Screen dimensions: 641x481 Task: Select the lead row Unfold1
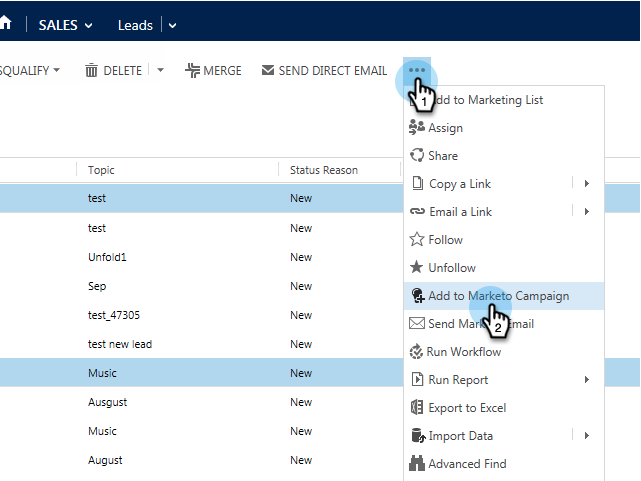[x=202, y=257]
